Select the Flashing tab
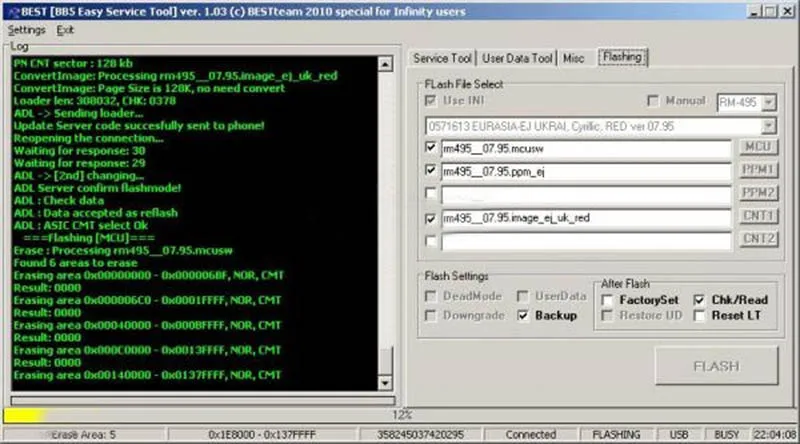 622,57
